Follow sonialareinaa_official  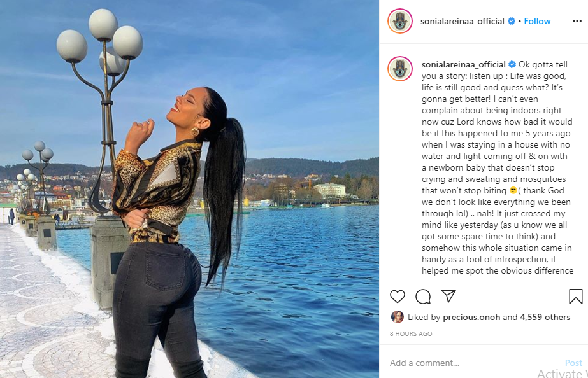[x=537, y=22]
